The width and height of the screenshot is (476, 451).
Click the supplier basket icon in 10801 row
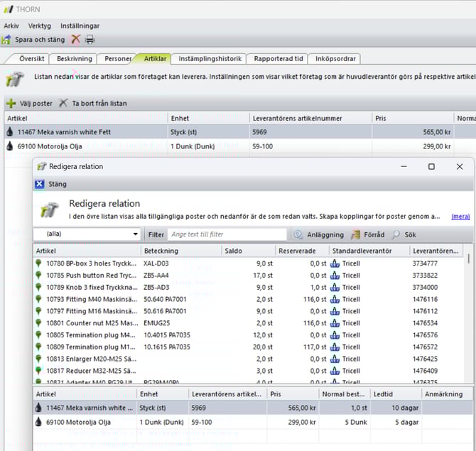(335, 323)
